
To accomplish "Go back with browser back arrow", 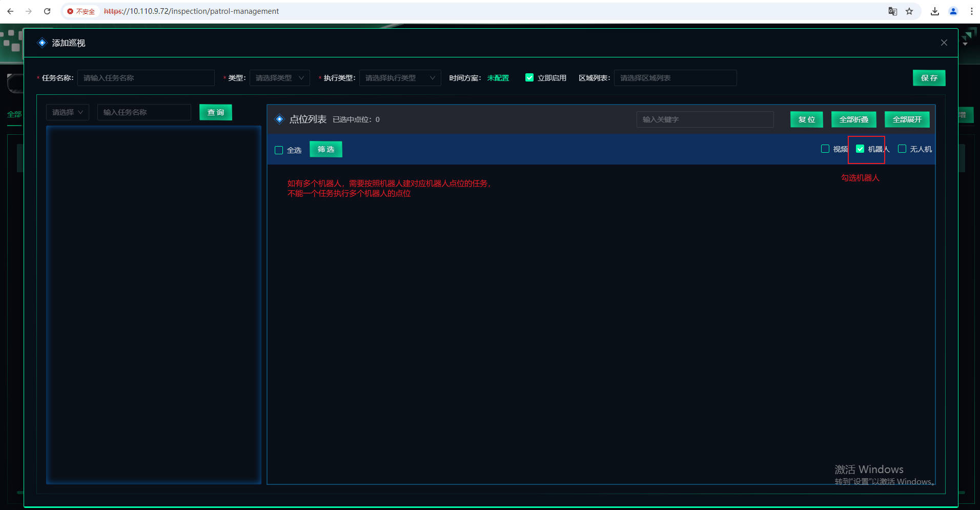I will pyautogui.click(x=10, y=11).
